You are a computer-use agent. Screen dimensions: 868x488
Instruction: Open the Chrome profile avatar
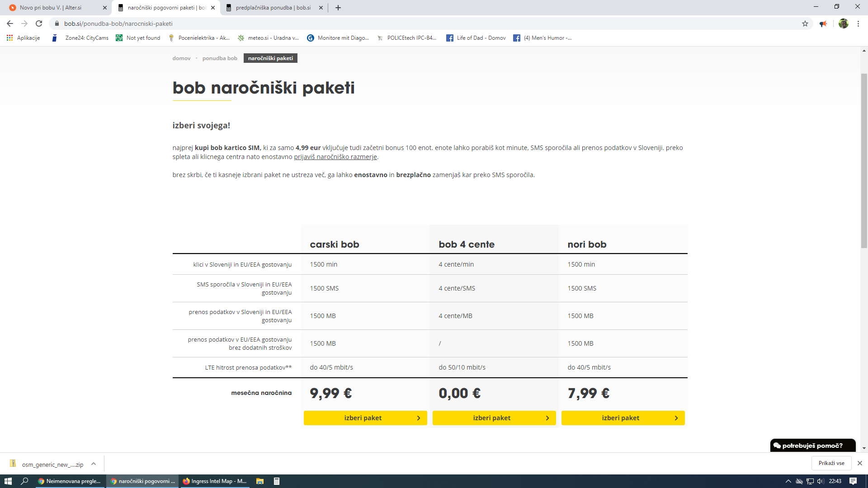coord(844,23)
